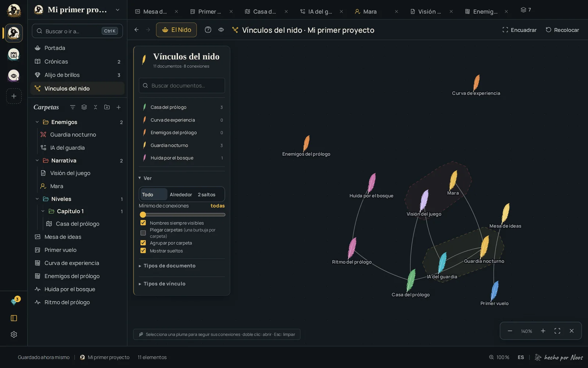
Task: Select the Mara feather node in graph
Action: tap(453, 180)
